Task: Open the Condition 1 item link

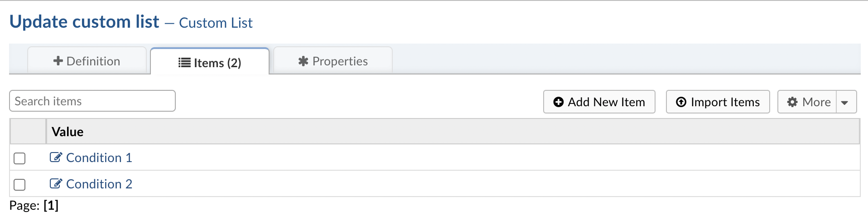Action: click(x=99, y=158)
